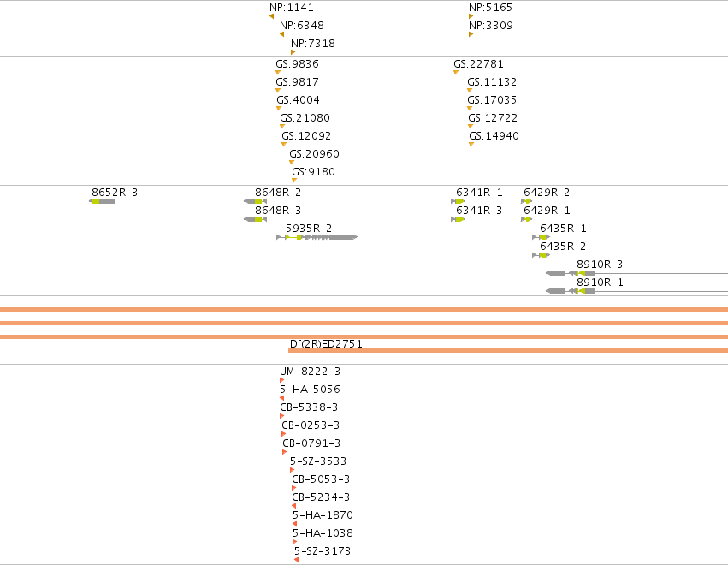Click the GS:14940 label

click(x=494, y=135)
